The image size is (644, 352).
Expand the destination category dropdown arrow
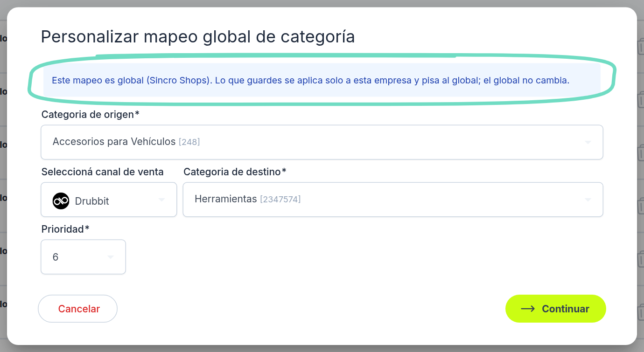(588, 200)
